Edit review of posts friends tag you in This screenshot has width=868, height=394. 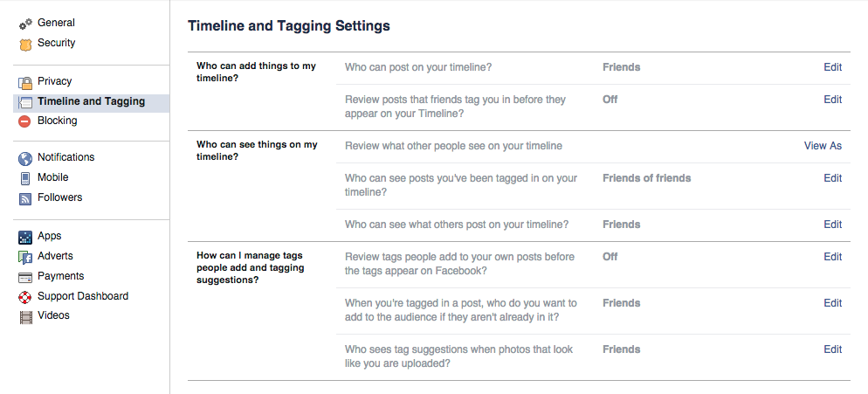(x=832, y=100)
